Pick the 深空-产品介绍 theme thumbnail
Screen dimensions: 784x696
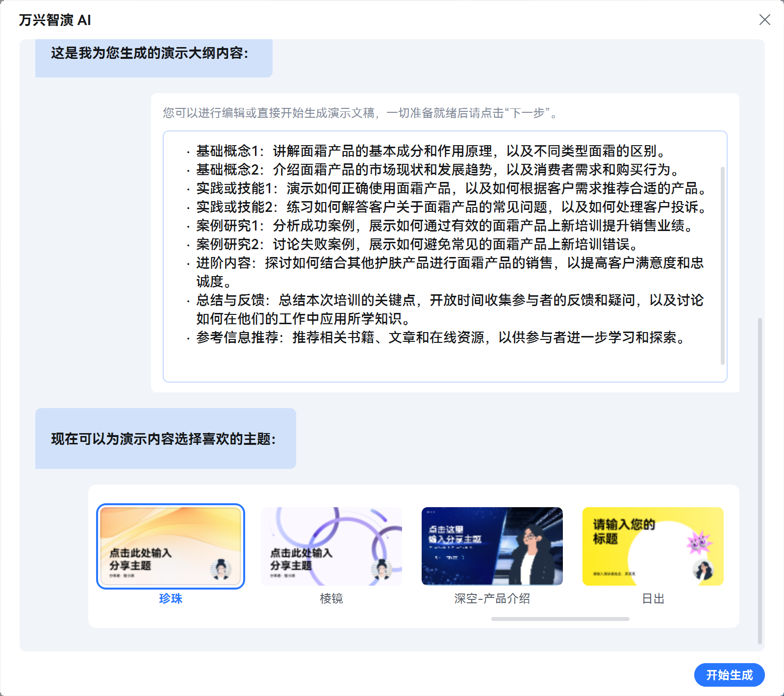click(492, 546)
